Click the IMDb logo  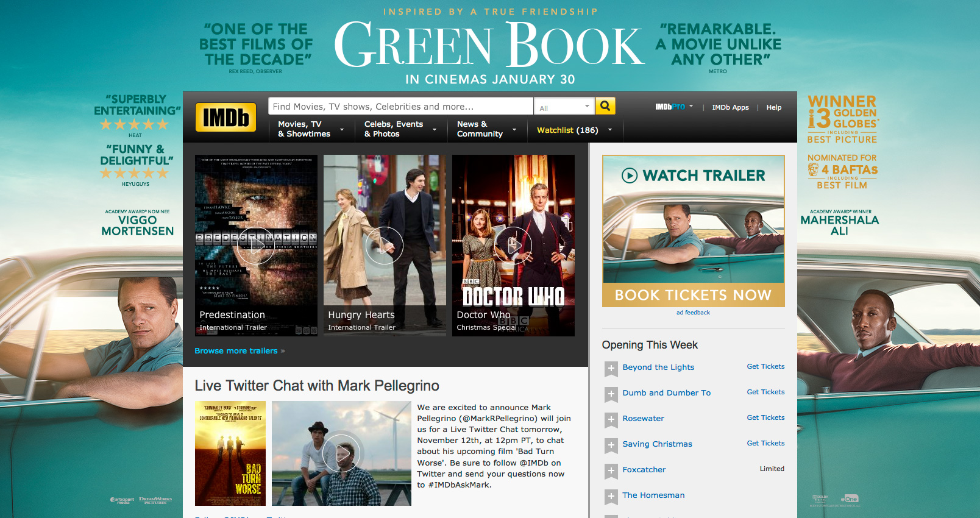[x=225, y=117]
